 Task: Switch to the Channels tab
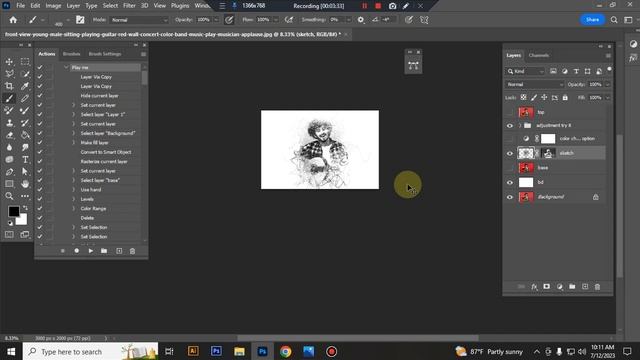click(x=539, y=56)
